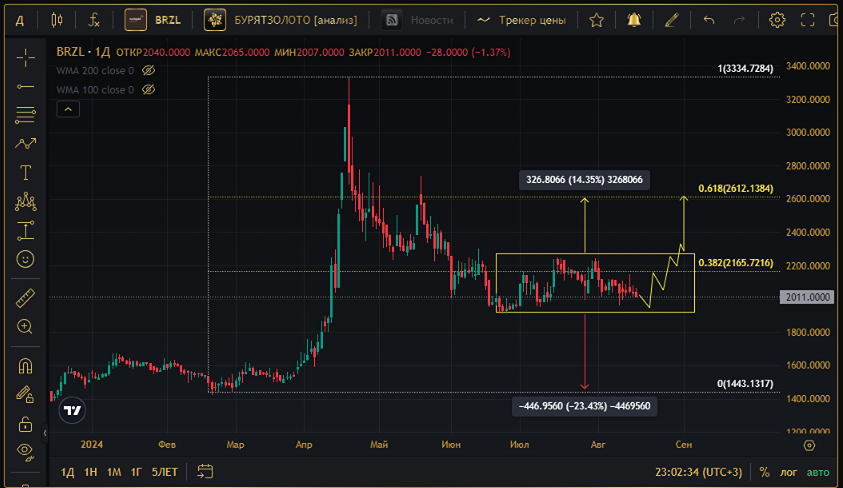843x488 pixels.
Task: Select the text annotation tool
Action: tap(25, 173)
